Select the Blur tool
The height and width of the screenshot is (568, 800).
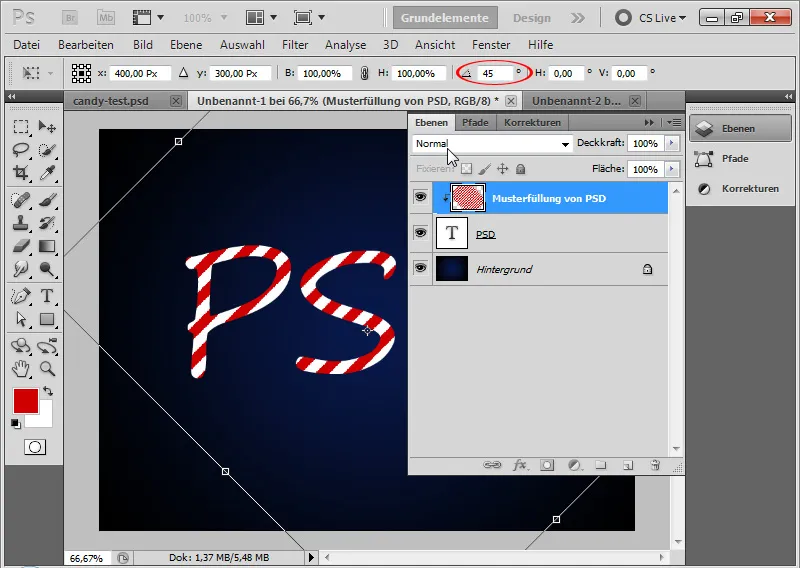coord(21,269)
